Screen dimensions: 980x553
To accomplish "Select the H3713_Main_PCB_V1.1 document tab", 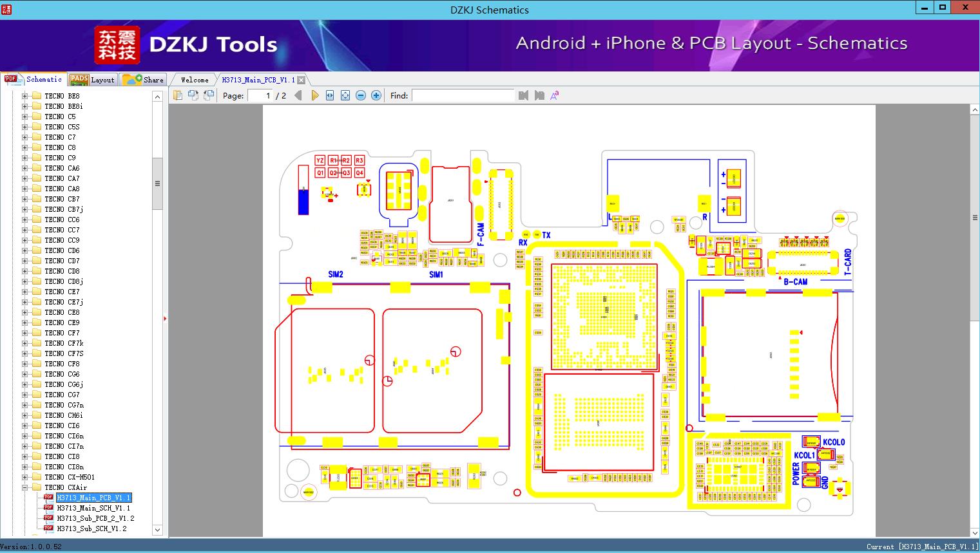I will coord(258,80).
